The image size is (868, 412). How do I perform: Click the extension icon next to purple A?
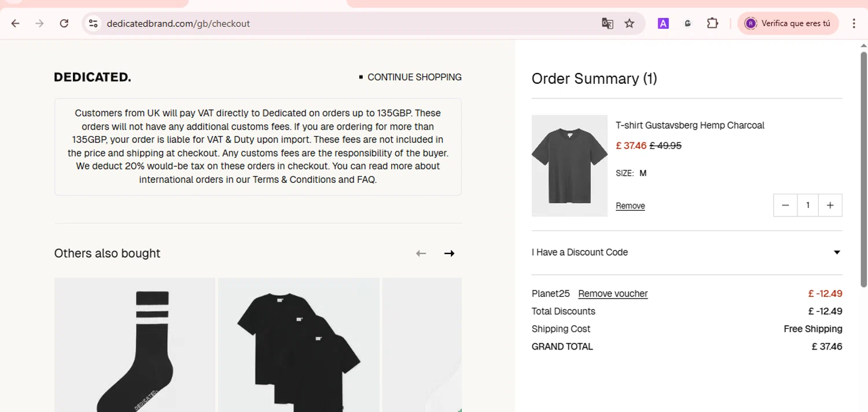(x=687, y=24)
